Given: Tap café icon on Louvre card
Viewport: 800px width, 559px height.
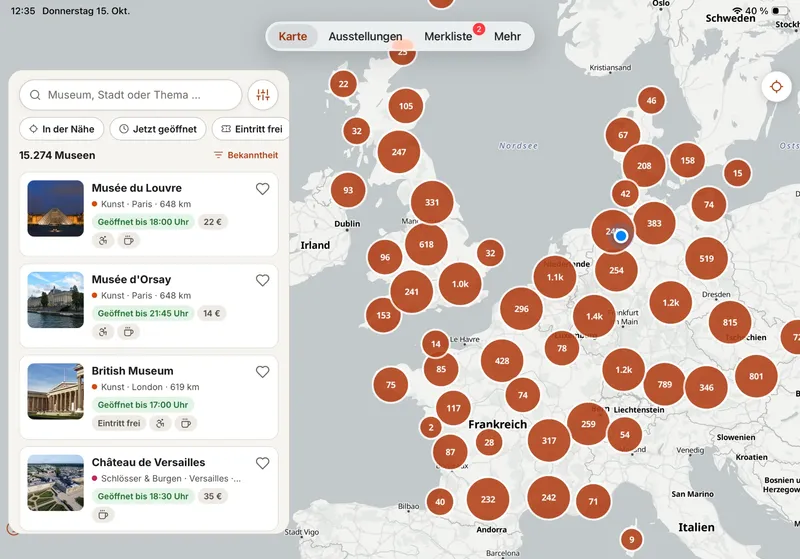Looking at the screenshot, I should click(129, 240).
